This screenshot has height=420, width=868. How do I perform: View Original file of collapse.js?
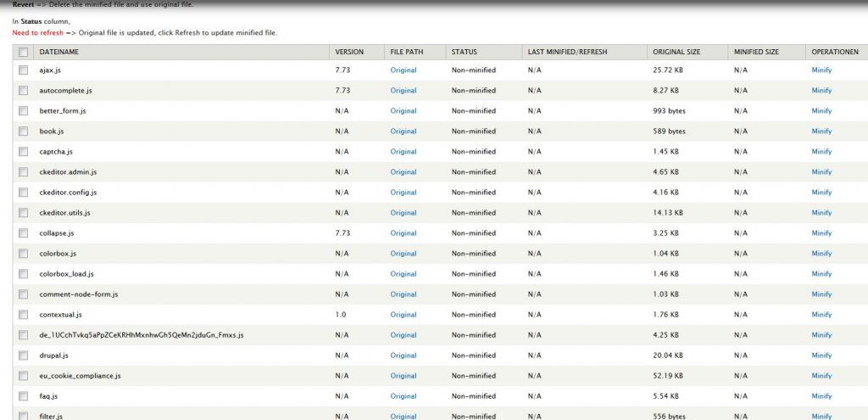[403, 233]
